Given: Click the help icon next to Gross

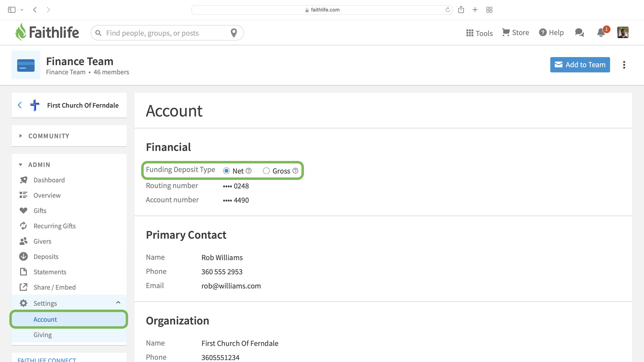Looking at the screenshot, I should (295, 171).
